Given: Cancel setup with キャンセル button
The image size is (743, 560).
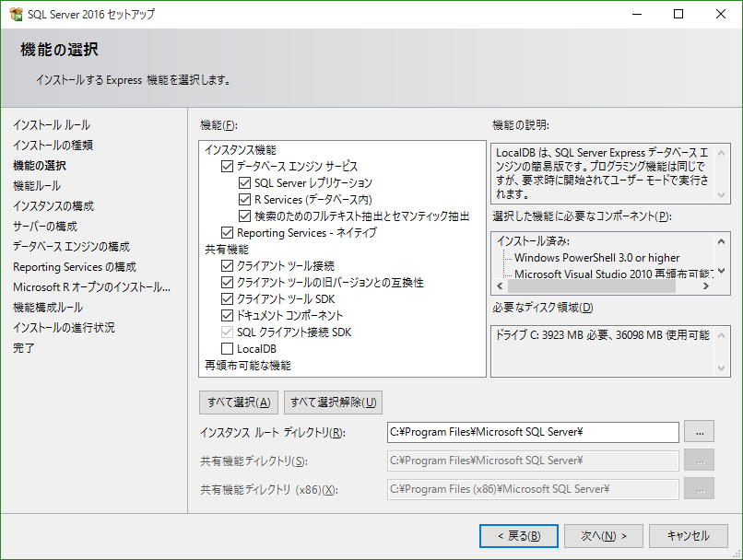Looking at the screenshot, I should tap(689, 535).
